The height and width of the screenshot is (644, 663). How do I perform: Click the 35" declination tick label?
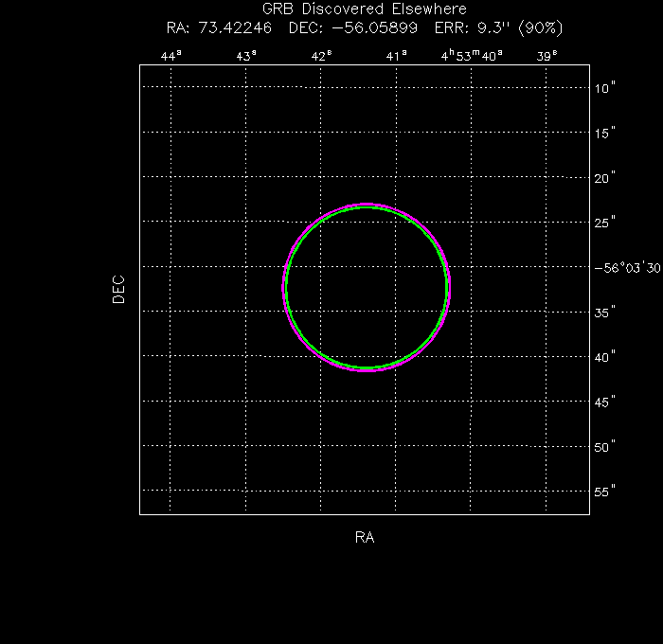click(604, 313)
